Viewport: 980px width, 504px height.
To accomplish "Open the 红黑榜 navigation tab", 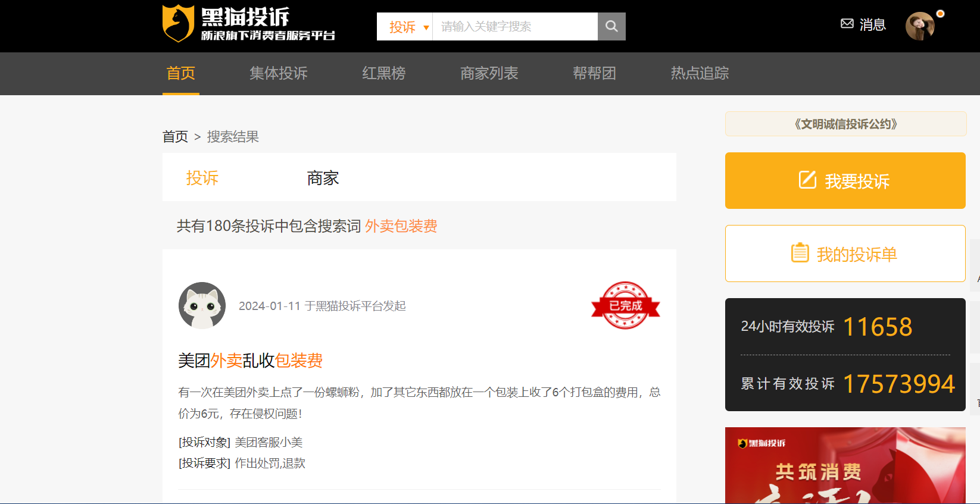I will tap(384, 73).
